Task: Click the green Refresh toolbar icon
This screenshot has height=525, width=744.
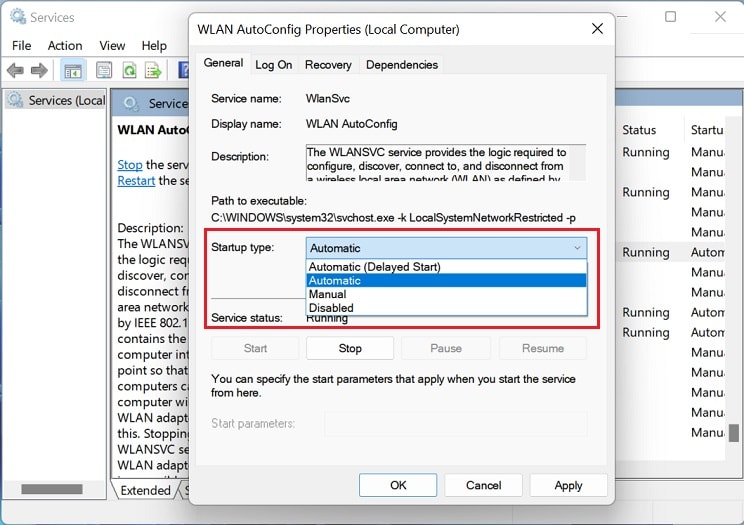Action: [x=129, y=71]
